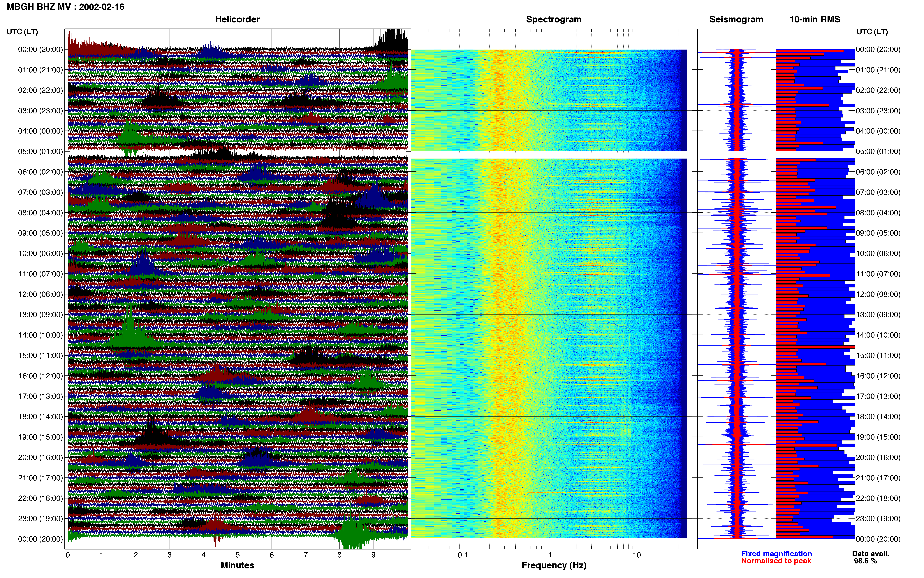Click the 'MBGH BHZ MV : 2002-02-16' title
The height and width of the screenshot is (578, 924).
(65, 7)
